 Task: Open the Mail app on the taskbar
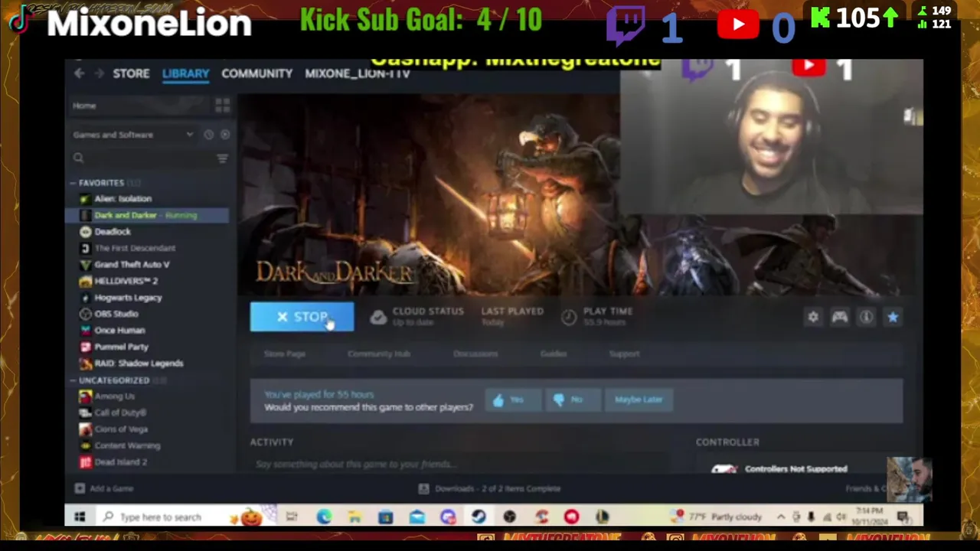coord(416,517)
